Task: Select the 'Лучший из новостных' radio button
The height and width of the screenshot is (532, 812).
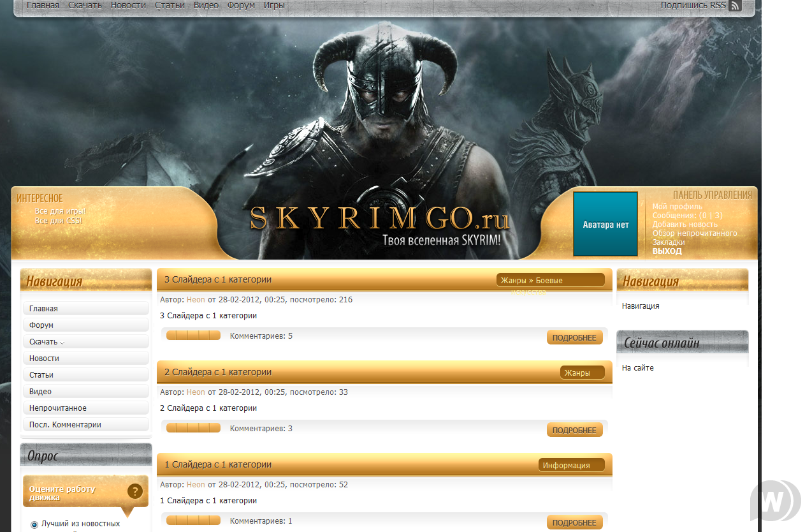Action: [x=34, y=524]
